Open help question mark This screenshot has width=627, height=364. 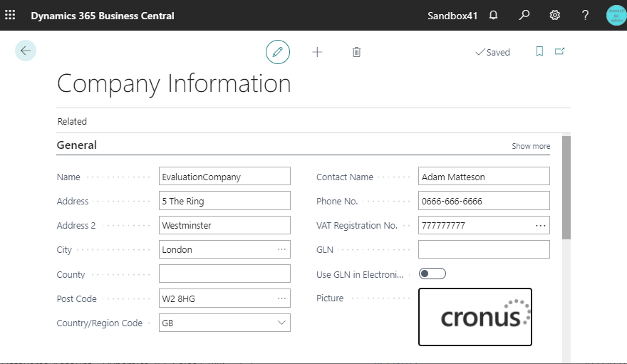(585, 15)
